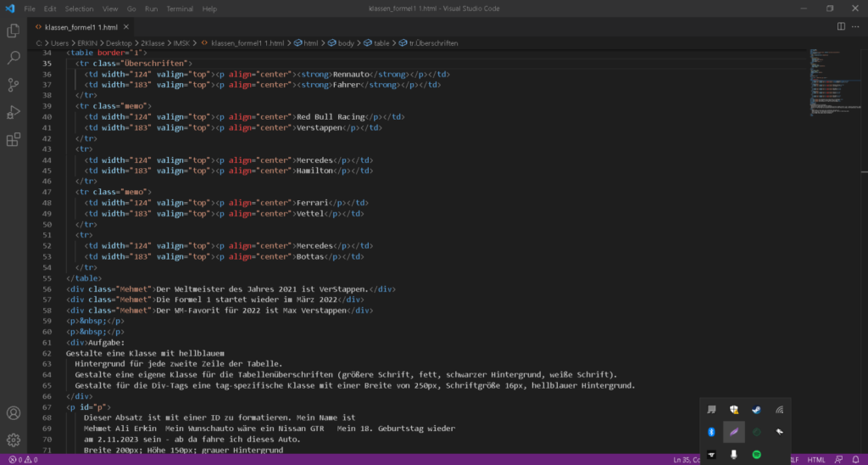The height and width of the screenshot is (465, 868).
Task: Open the Explorer view in activity bar
Action: [x=14, y=31]
